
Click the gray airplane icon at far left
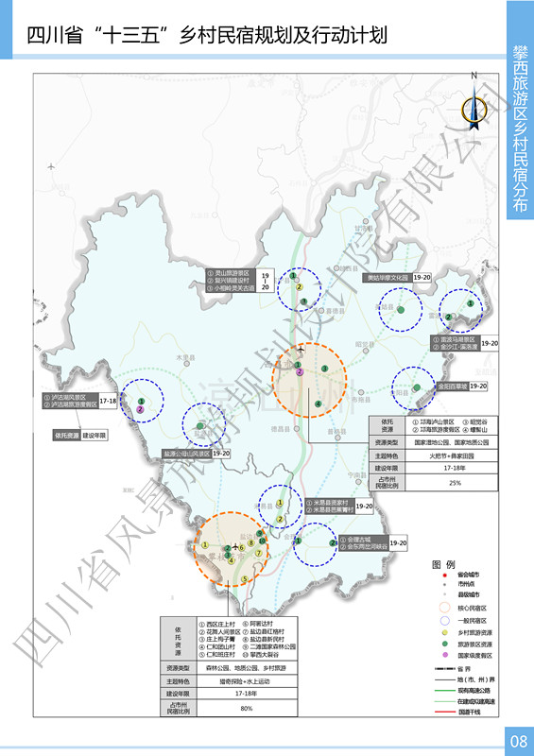tap(51, 167)
